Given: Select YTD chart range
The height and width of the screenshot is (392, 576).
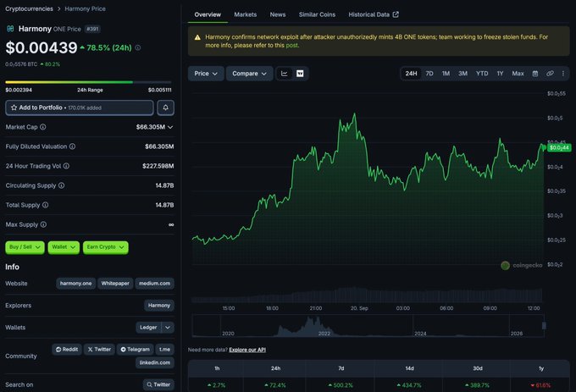Looking at the screenshot, I should pyautogui.click(x=482, y=74).
